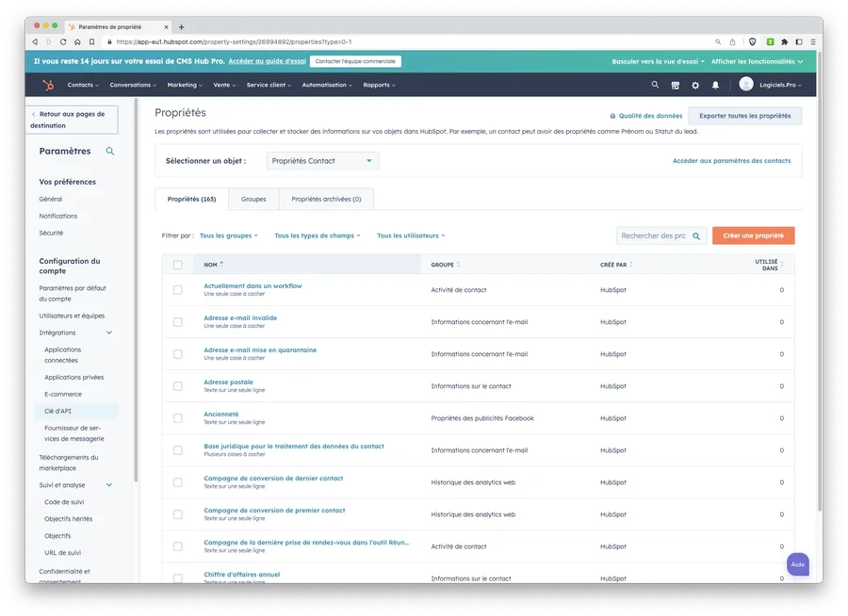Open Accéder aux paramètres des contacts link
Viewport: 848px width, 616px height.
tap(731, 161)
